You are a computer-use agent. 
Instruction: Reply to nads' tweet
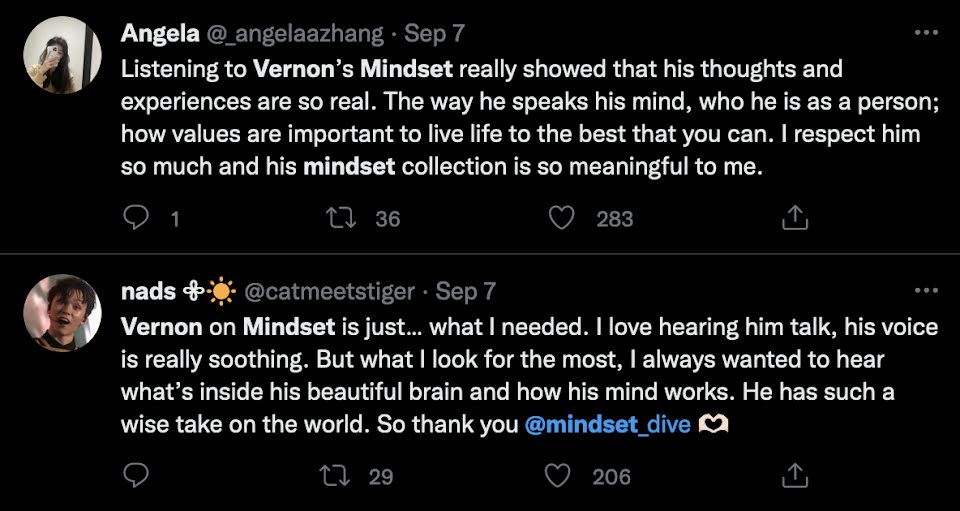click(x=137, y=475)
